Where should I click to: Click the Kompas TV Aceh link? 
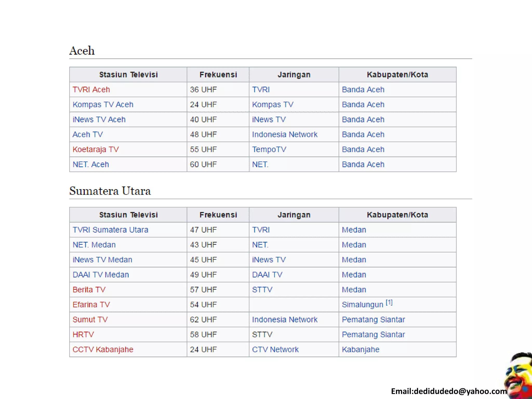click(x=103, y=105)
